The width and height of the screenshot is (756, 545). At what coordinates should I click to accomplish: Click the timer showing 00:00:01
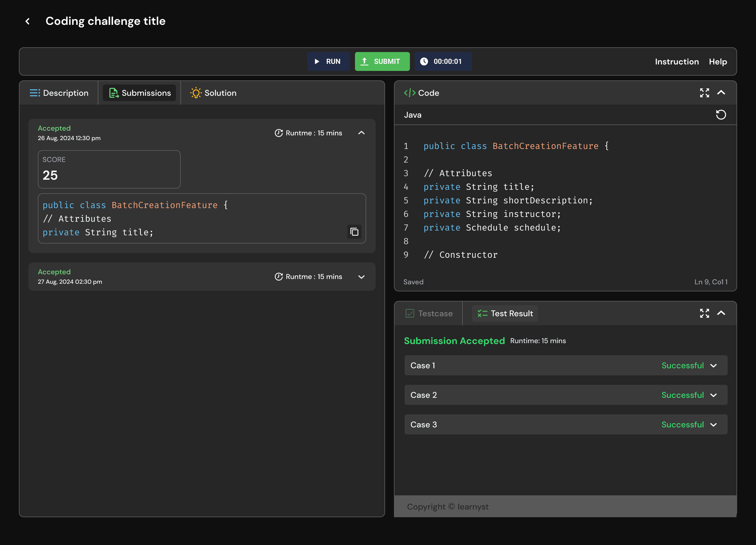pyautogui.click(x=443, y=61)
